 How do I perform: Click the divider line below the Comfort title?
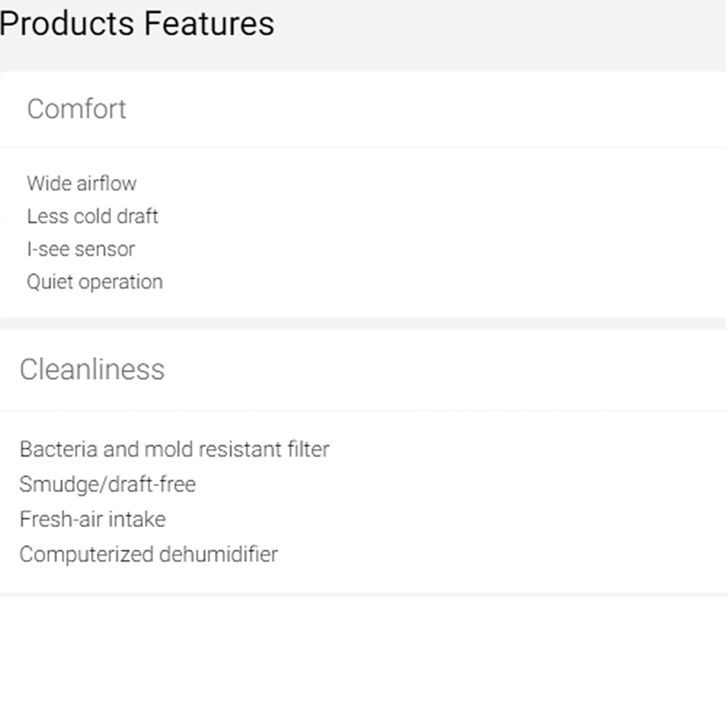[364, 147]
